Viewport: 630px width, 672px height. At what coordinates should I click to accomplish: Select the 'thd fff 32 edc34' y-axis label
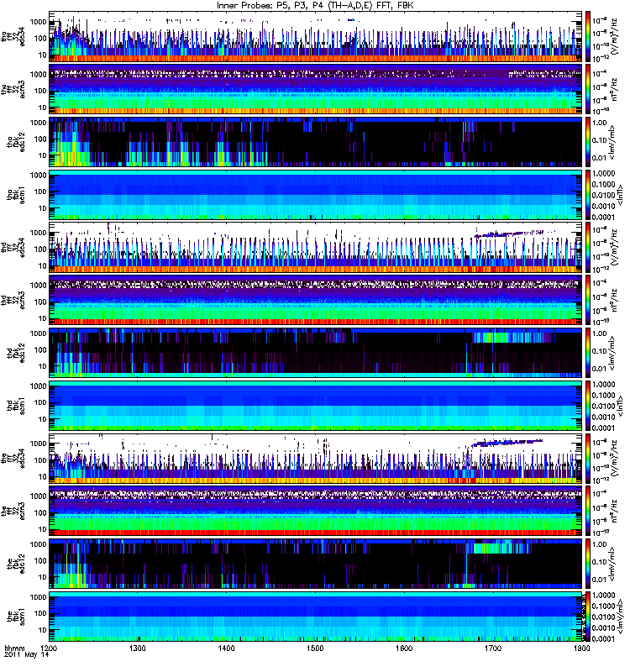pyautogui.click(x=13, y=248)
